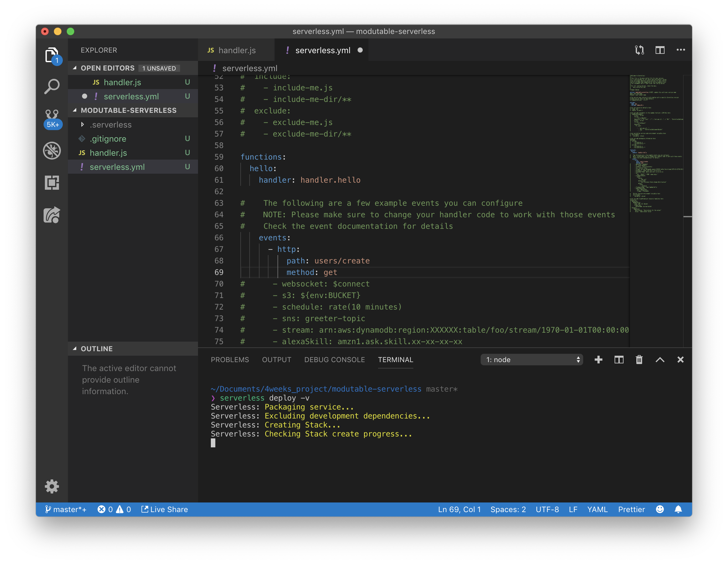Click the YAML language mode in status bar

(x=597, y=509)
